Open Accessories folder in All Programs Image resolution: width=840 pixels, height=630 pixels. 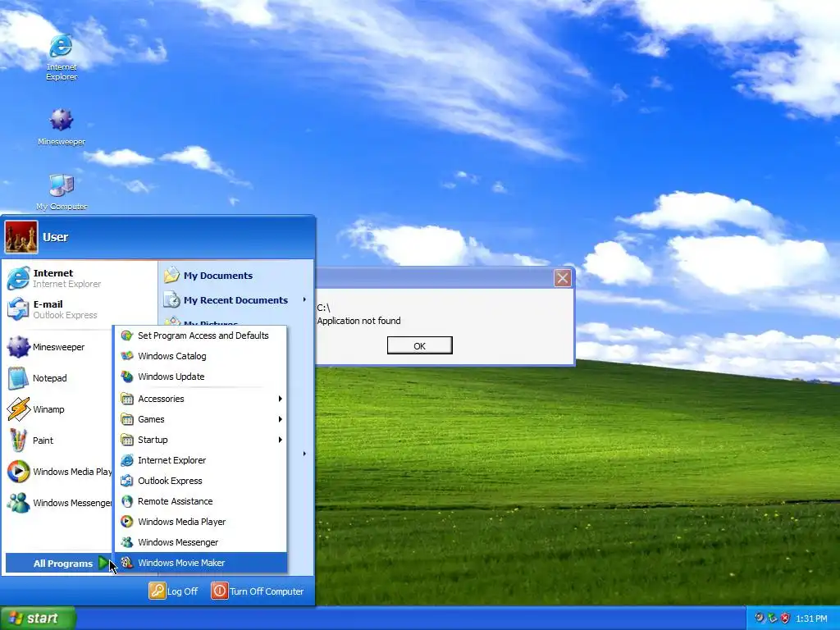[202, 399]
